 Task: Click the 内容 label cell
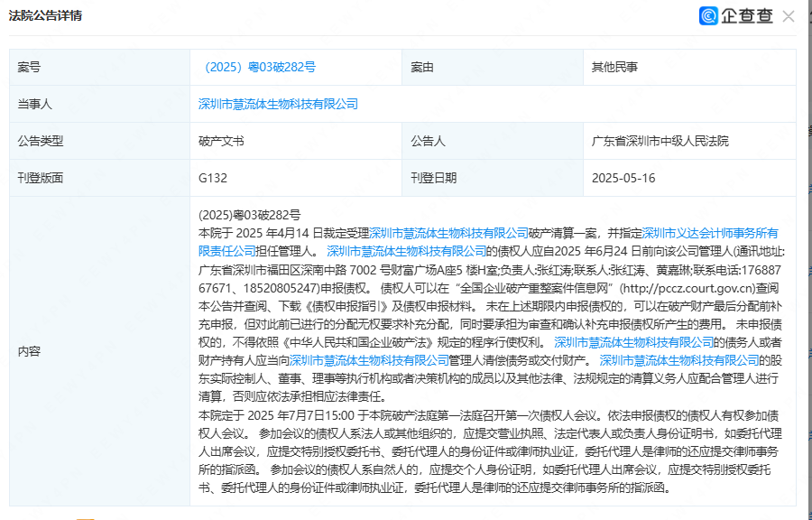99,351
